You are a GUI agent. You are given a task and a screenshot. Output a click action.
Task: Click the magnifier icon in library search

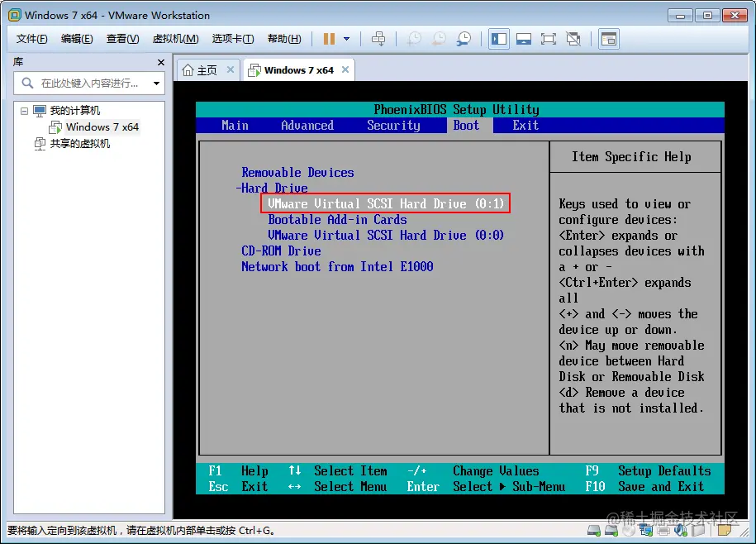point(27,83)
